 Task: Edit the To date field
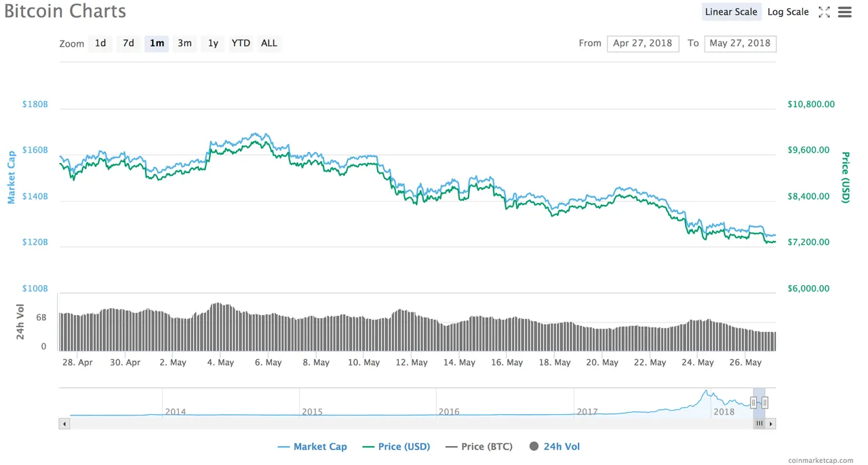coord(740,43)
